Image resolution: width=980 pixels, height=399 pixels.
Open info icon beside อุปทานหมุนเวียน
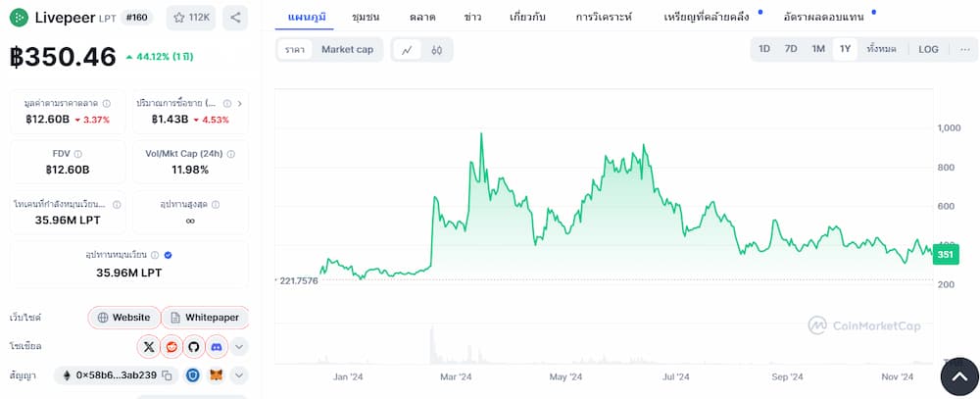click(155, 255)
